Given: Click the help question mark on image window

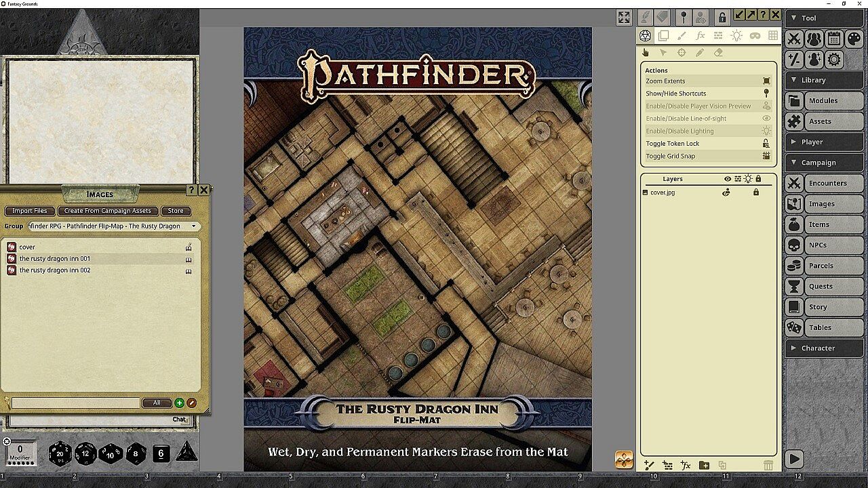Looking at the screenshot, I should tap(764, 15).
